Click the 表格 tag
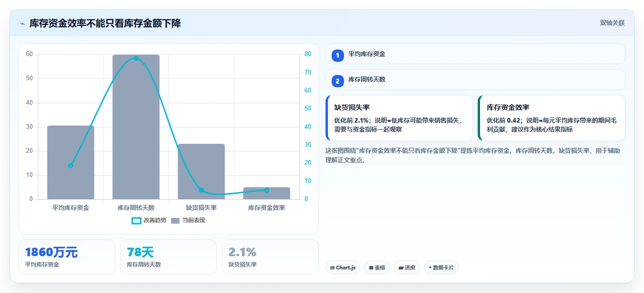 377,268
